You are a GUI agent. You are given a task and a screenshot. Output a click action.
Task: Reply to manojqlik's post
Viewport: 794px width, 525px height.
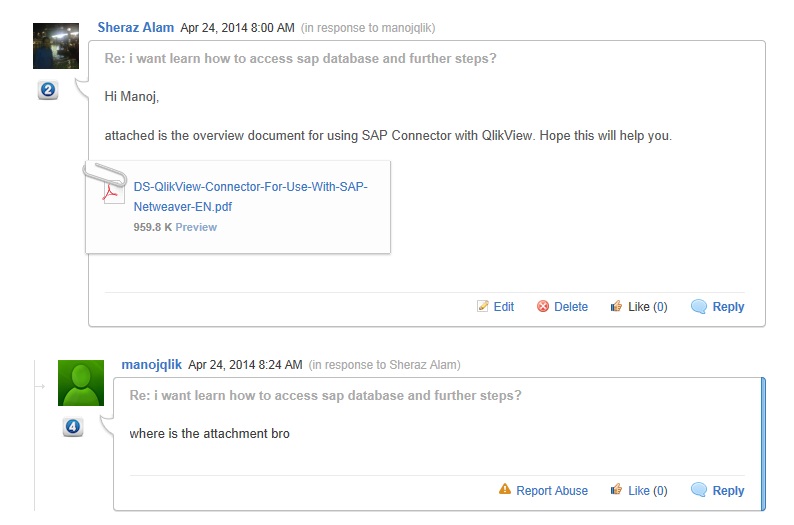[x=728, y=491]
